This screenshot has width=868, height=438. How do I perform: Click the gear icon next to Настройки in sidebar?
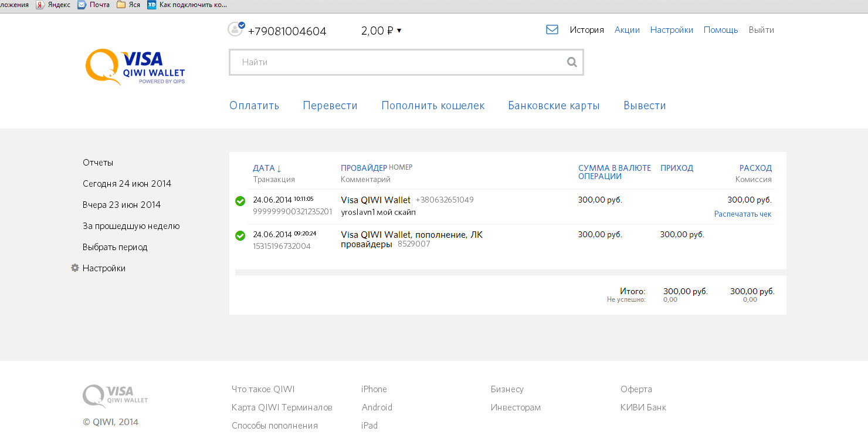(x=75, y=268)
